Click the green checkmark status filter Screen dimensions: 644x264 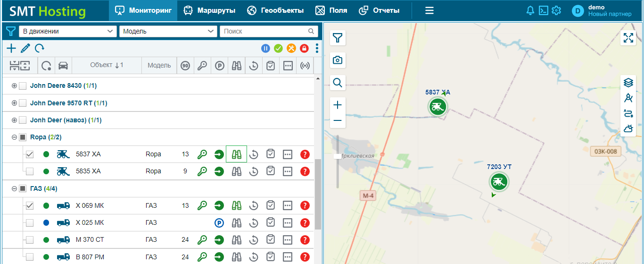279,48
